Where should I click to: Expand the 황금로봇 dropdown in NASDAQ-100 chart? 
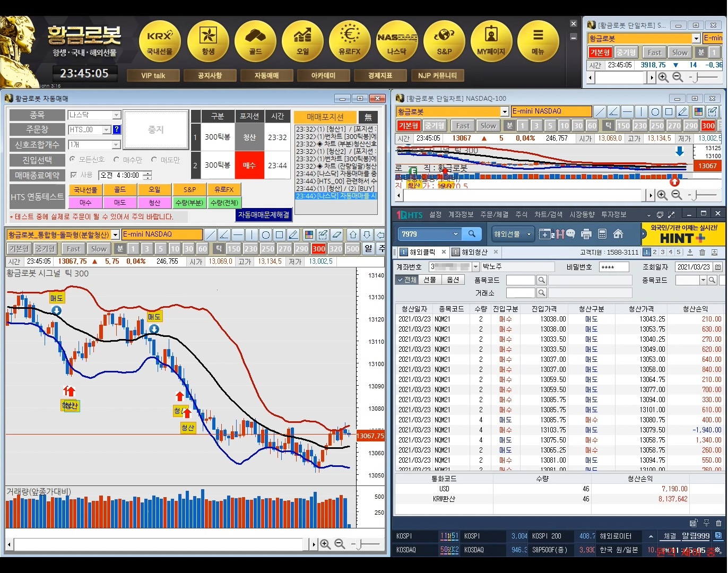point(505,111)
